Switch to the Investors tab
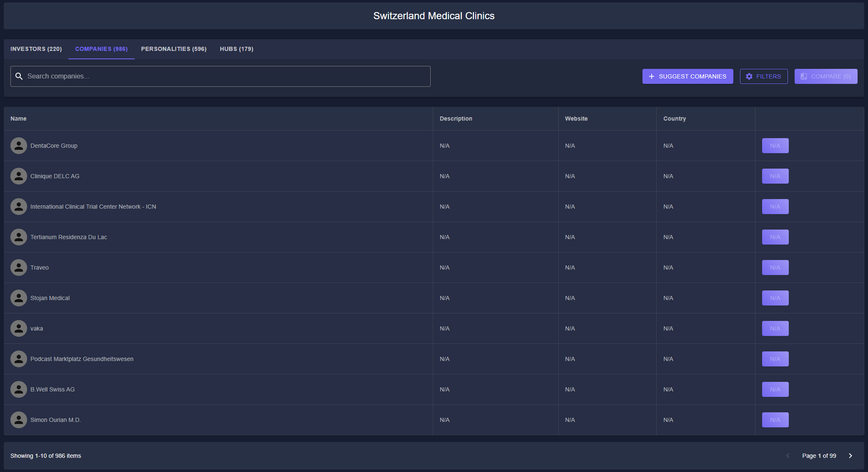Image resolution: width=868 pixels, height=472 pixels. point(36,49)
